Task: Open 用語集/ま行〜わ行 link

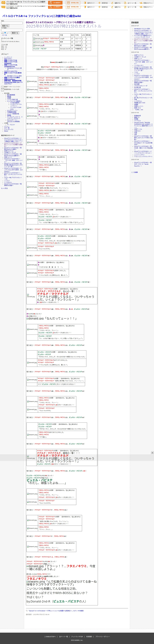Action: pos(139,103)
